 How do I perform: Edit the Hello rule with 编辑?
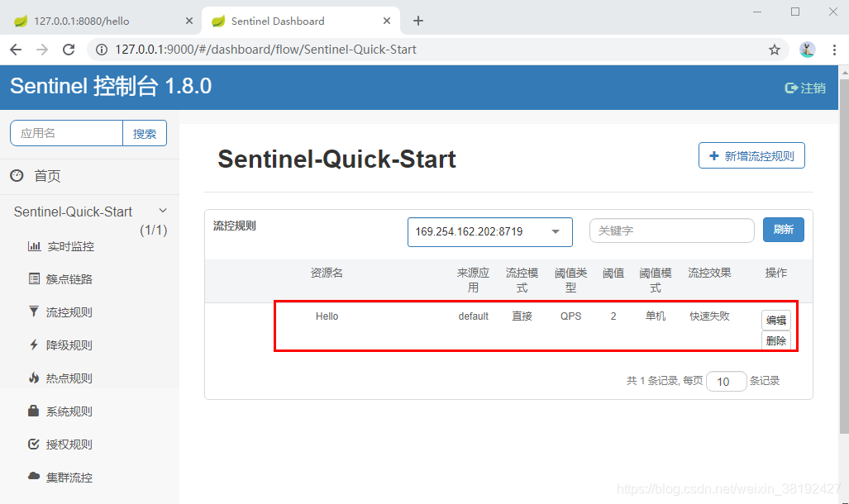pyautogui.click(x=776, y=320)
